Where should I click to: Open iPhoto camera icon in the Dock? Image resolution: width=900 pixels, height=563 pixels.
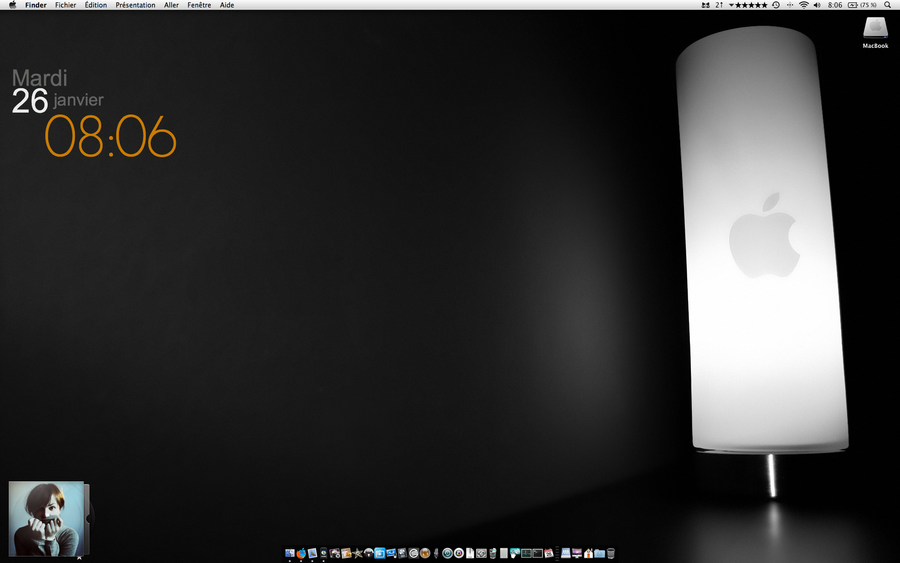pos(335,553)
